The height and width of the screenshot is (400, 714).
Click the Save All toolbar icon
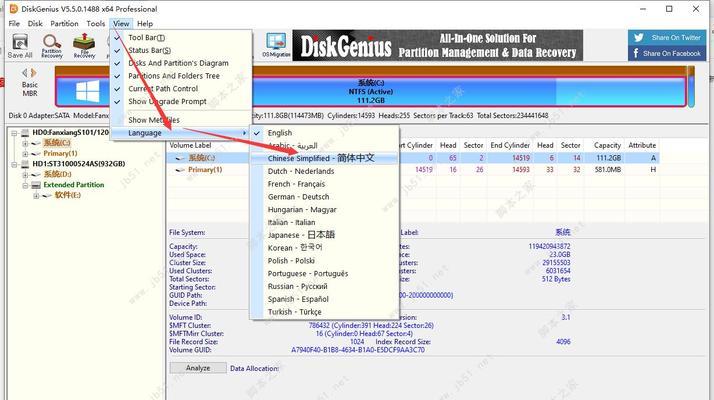click(20, 46)
